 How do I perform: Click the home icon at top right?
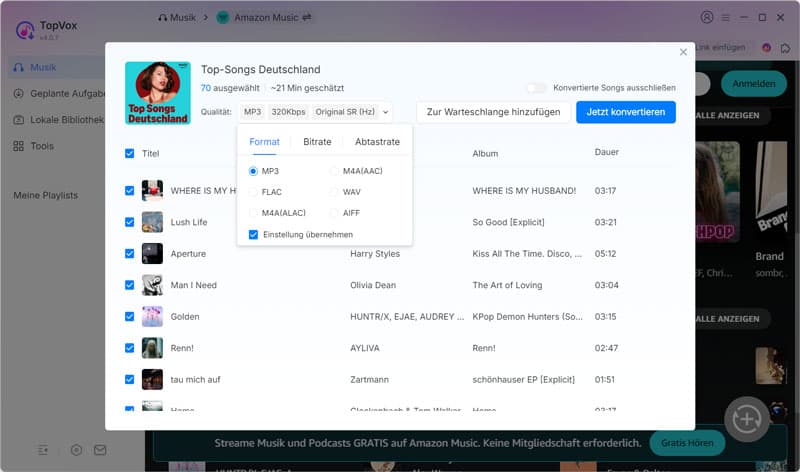pyautogui.click(x=785, y=48)
